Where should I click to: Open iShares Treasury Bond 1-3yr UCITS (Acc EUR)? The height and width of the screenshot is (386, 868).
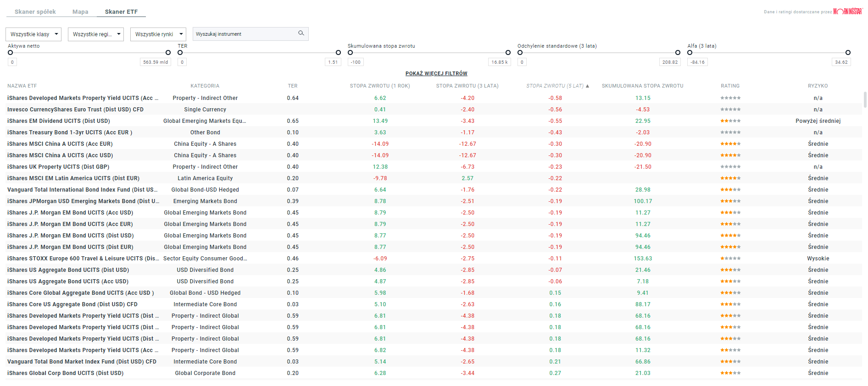pyautogui.click(x=70, y=132)
